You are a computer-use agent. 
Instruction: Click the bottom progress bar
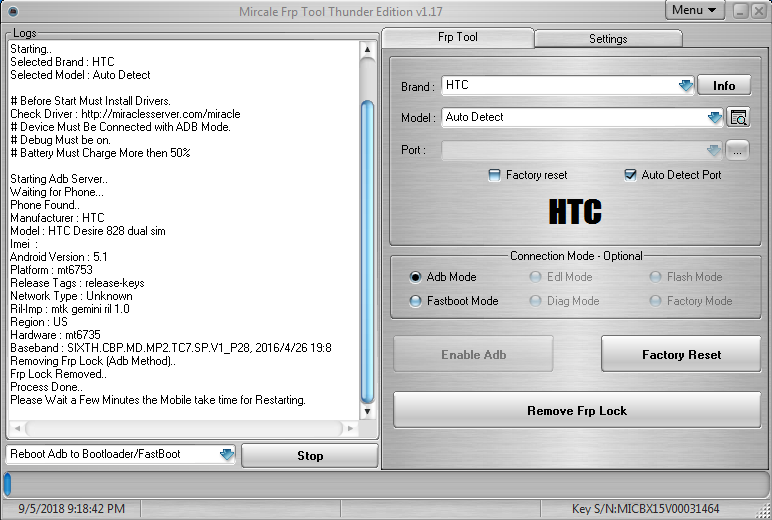386,484
